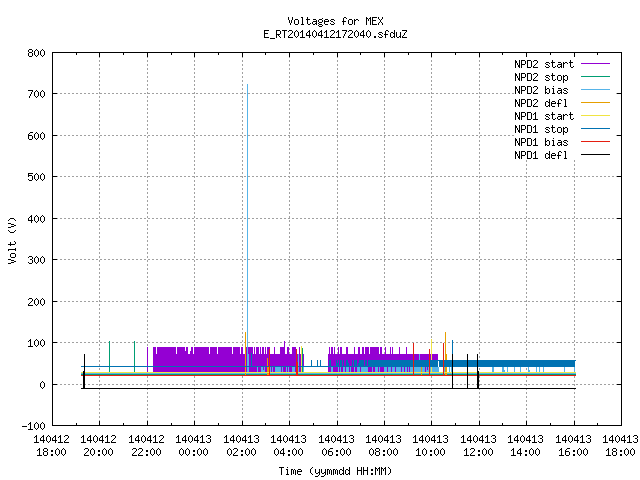The height and width of the screenshot is (480, 640).
Task: Click the 140413 14:00 x-axis tick label
Action: tap(526, 446)
